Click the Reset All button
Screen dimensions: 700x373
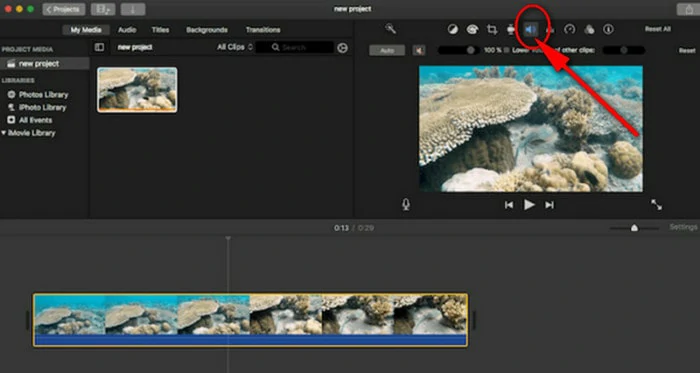pyautogui.click(x=658, y=29)
